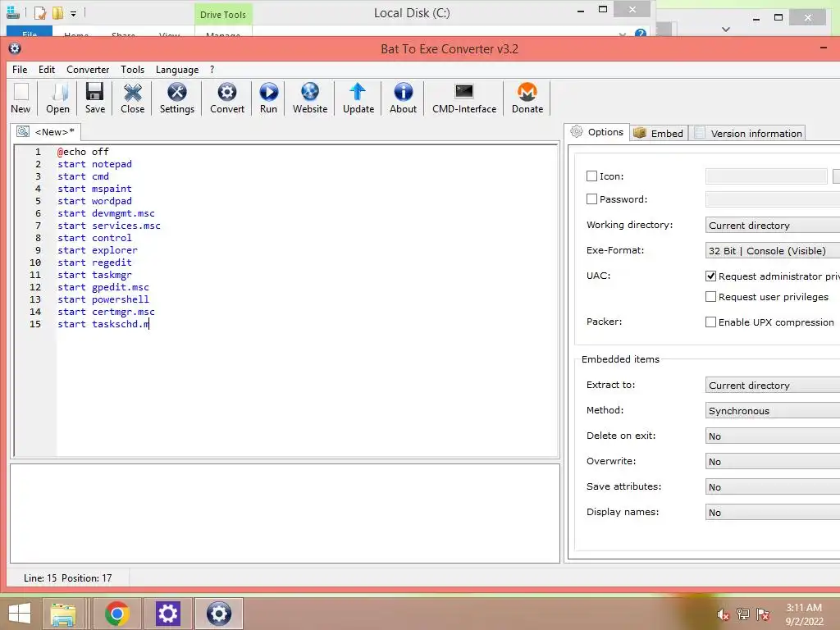This screenshot has height=630, width=840.
Task: Click the Icon path input field
Action: click(x=766, y=176)
